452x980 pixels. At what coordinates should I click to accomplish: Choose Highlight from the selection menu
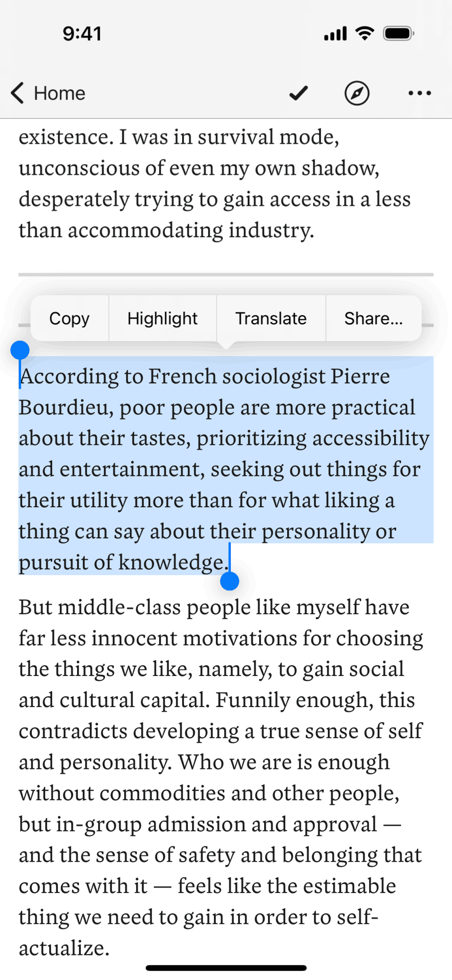[x=163, y=318]
